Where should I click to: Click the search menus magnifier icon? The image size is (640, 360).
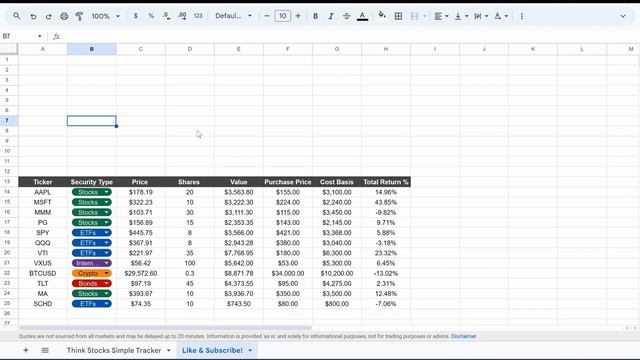[x=16, y=16]
